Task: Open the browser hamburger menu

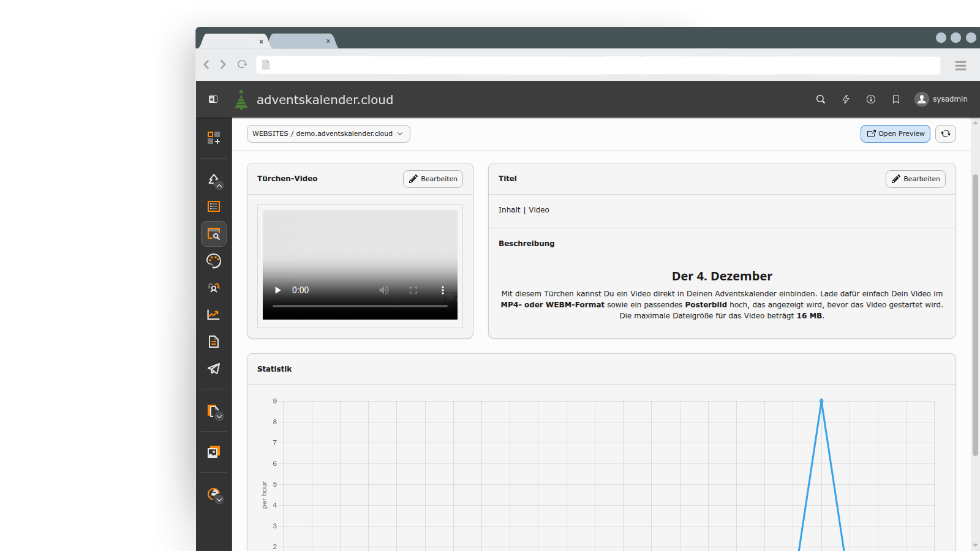Action: click(960, 66)
